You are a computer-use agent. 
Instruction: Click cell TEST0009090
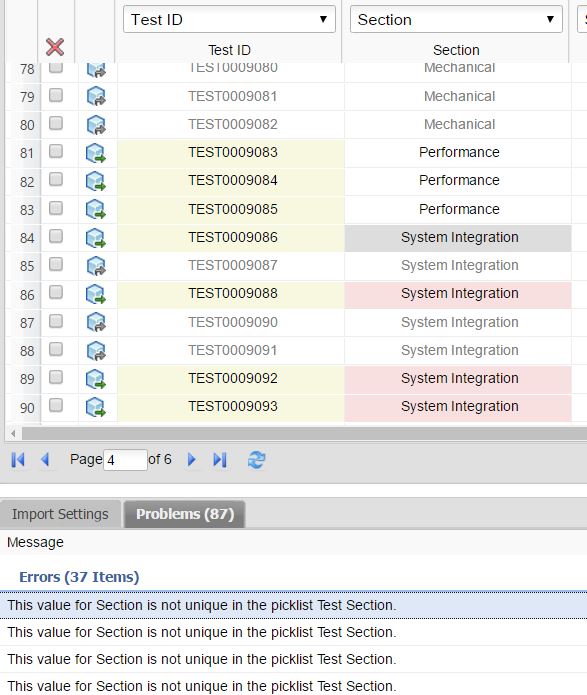231,322
